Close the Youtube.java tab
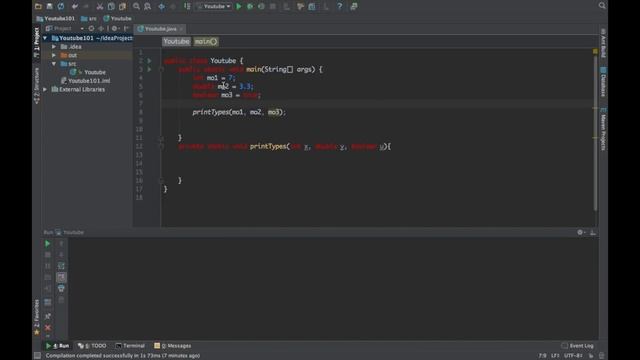Screen dimensions: 640x360 pyautogui.click(x=181, y=29)
